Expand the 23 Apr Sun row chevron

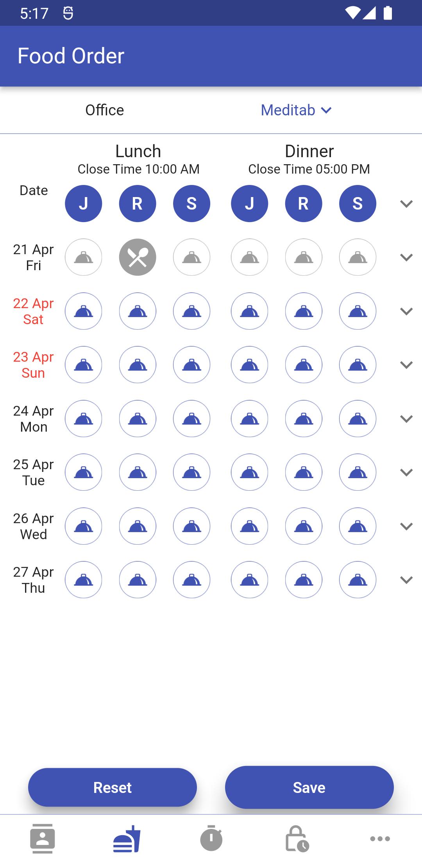(x=406, y=365)
